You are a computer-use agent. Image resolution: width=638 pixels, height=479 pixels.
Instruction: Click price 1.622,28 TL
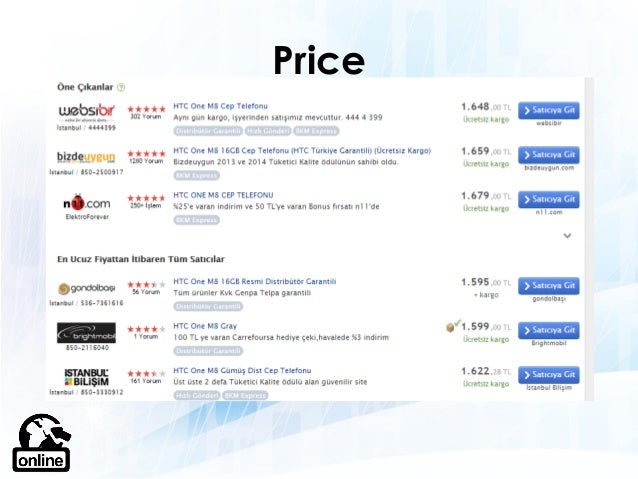[x=486, y=371]
